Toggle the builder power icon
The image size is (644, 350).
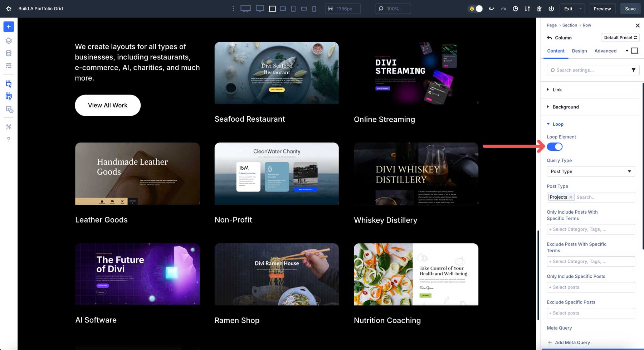(551, 8)
